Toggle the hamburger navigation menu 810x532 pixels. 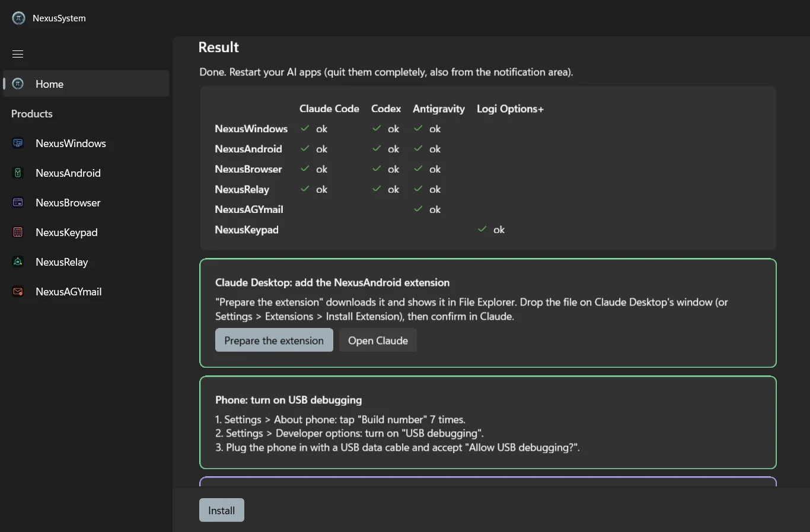click(18, 54)
